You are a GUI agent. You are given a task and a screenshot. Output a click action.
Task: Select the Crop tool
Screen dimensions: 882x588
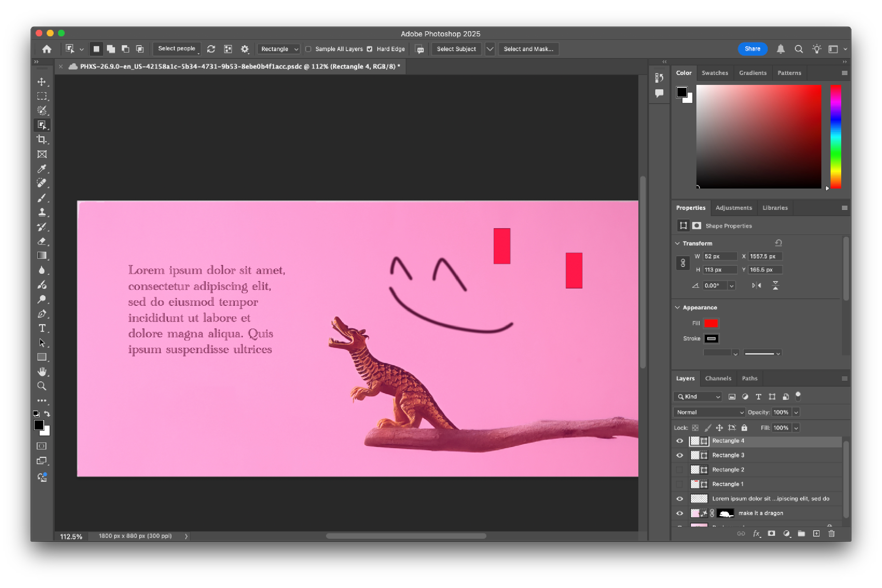(x=42, y=140)
